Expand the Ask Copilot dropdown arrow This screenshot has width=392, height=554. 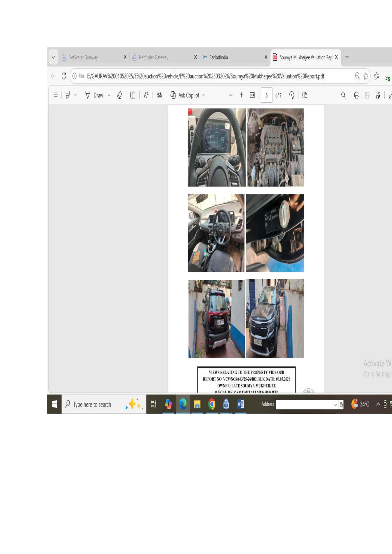pos(204,95)
